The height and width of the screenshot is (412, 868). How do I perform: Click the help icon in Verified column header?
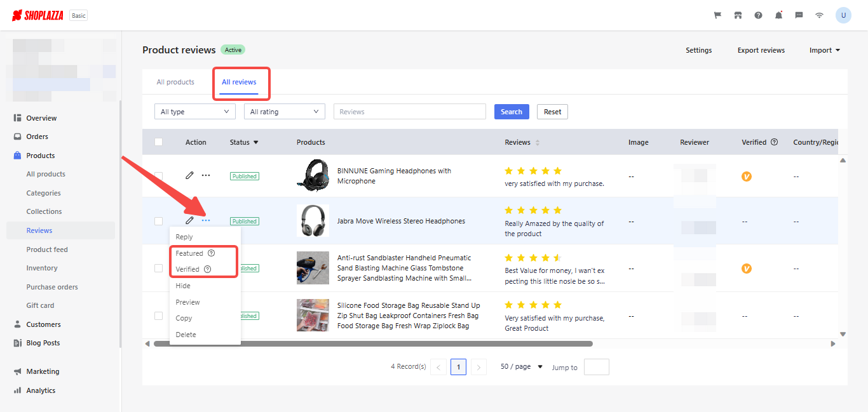(775, 142)
